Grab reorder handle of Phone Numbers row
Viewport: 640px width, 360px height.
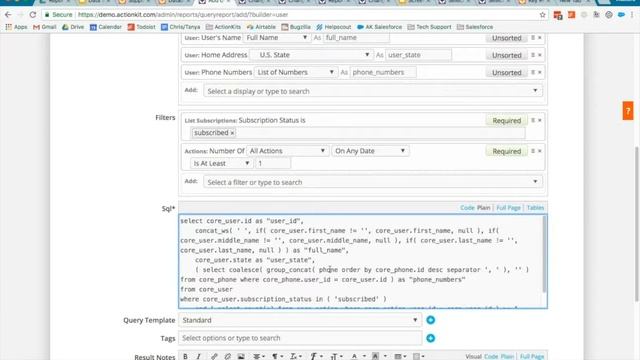point(533,72)
